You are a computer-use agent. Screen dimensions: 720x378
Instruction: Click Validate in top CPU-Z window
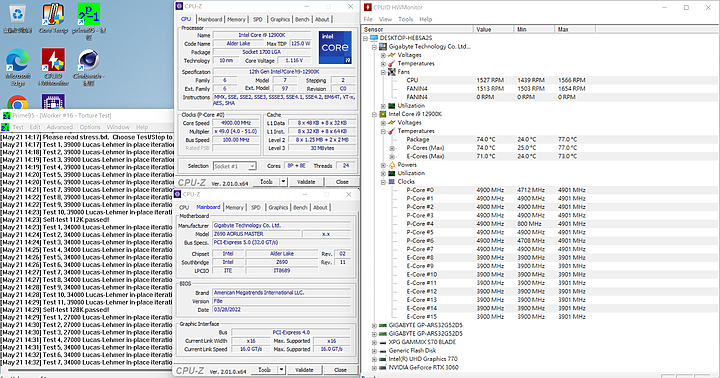(x=306, y=182)
